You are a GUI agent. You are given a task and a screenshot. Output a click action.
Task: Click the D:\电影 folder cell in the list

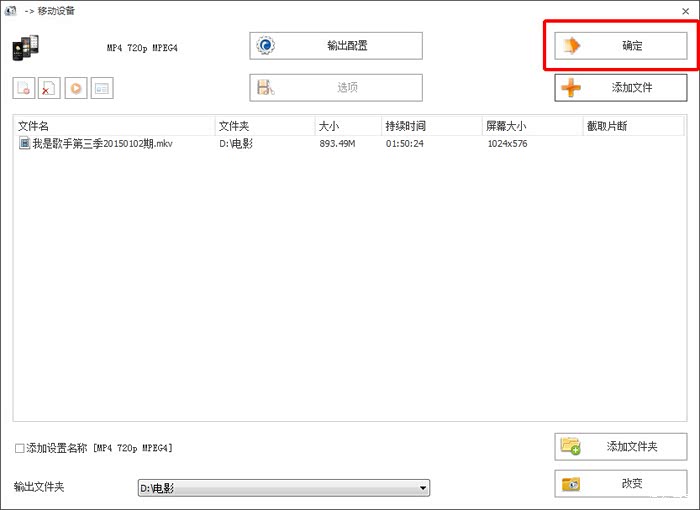(236, 144)
